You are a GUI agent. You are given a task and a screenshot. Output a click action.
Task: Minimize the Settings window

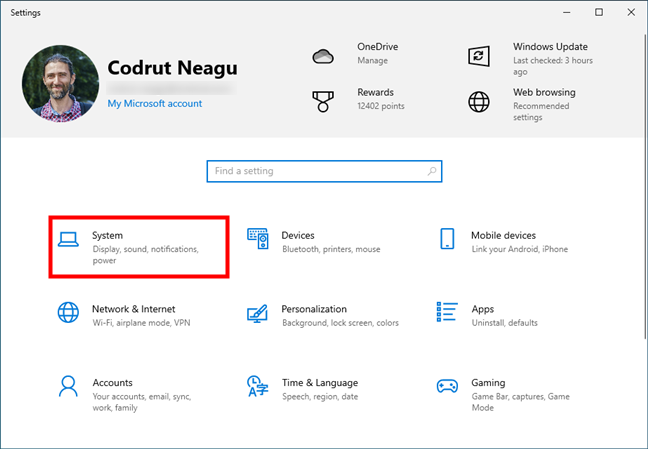tap(567, 12)
